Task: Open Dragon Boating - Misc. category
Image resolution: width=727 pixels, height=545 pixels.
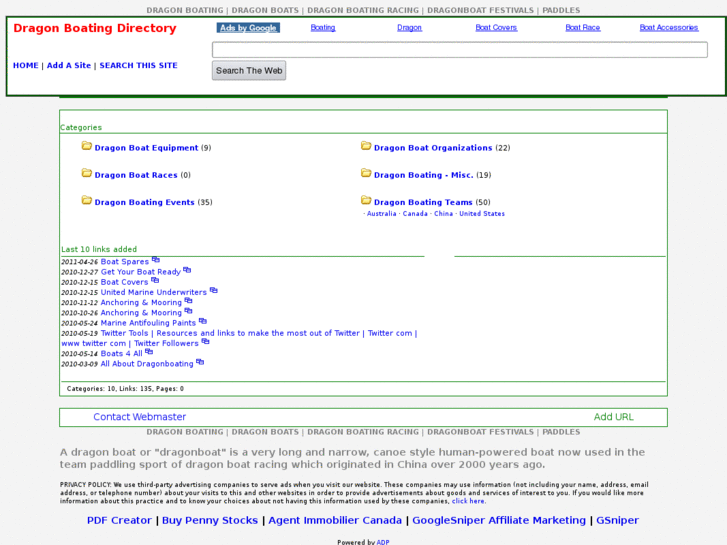Action: [x=424, y=175]
